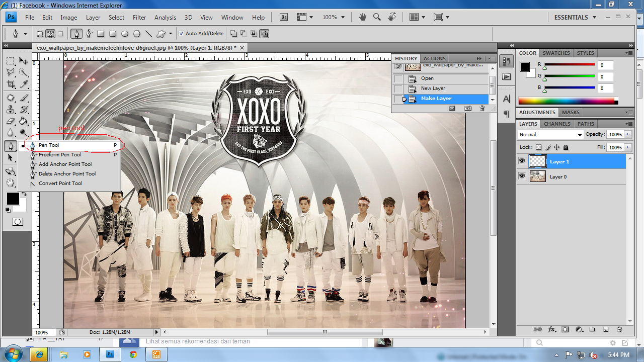Launch Bridge from the application bar

tap(284, 17)
